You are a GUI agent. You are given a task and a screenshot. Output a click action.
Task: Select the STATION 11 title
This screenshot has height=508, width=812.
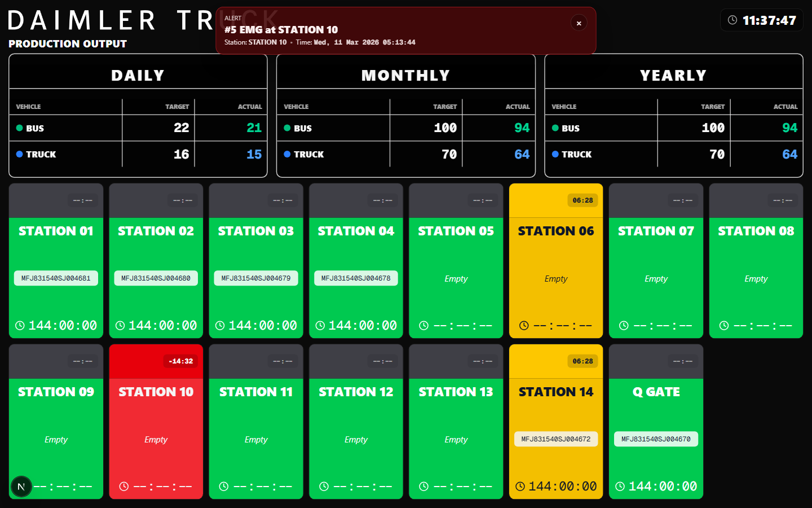pyautogui.click(x=256, y=392)
